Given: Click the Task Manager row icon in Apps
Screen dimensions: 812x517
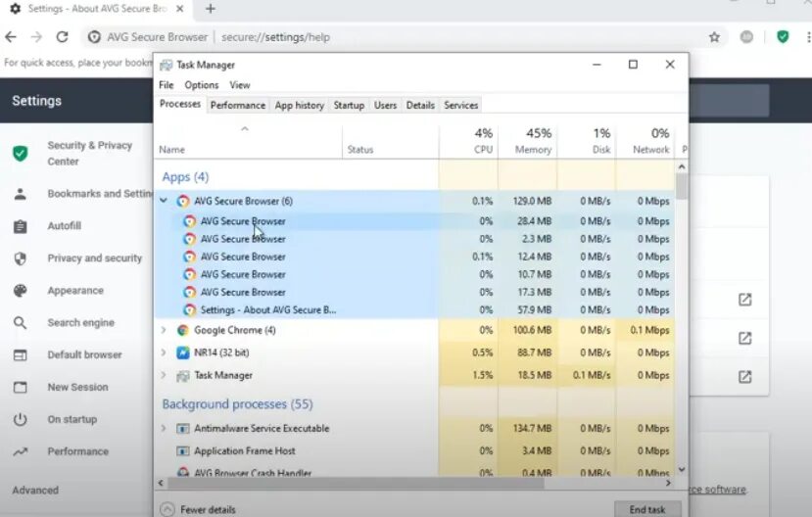Looking at the screenshot, I should 183,376.
